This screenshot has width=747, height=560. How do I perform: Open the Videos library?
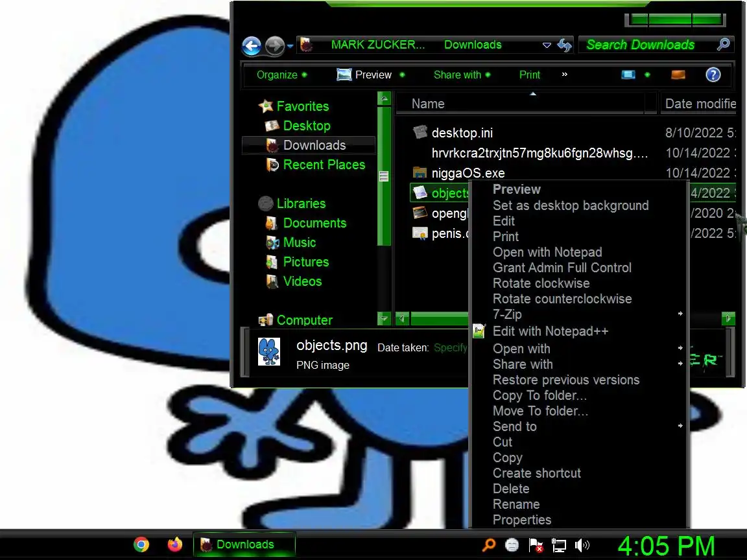[294, 281]
